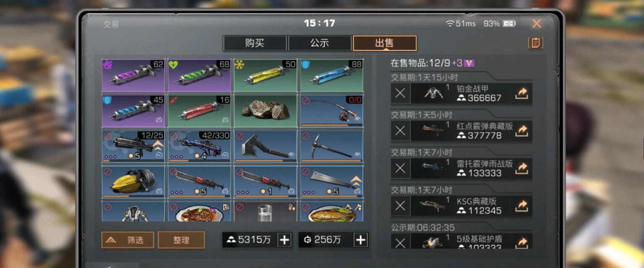644x268 pixels.
Task: Add gold bars with the plus button
Action: (x=284, y=240)
